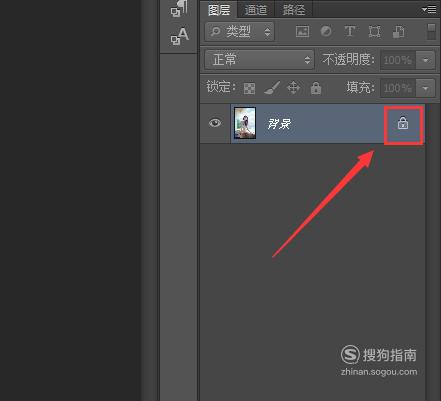Lock all layer attributes

(316, 88)
